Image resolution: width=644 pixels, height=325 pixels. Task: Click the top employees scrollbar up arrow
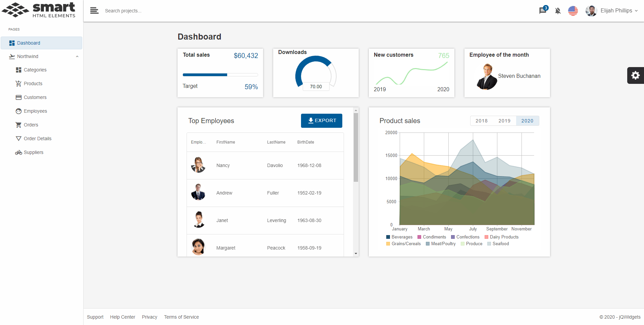click(x=356, y=110)
